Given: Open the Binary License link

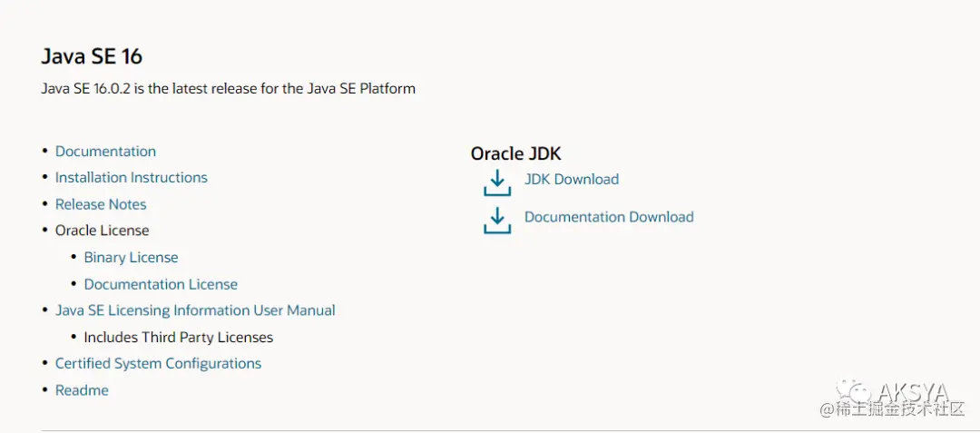Looking at the screenshot, I should click(131, 258).
